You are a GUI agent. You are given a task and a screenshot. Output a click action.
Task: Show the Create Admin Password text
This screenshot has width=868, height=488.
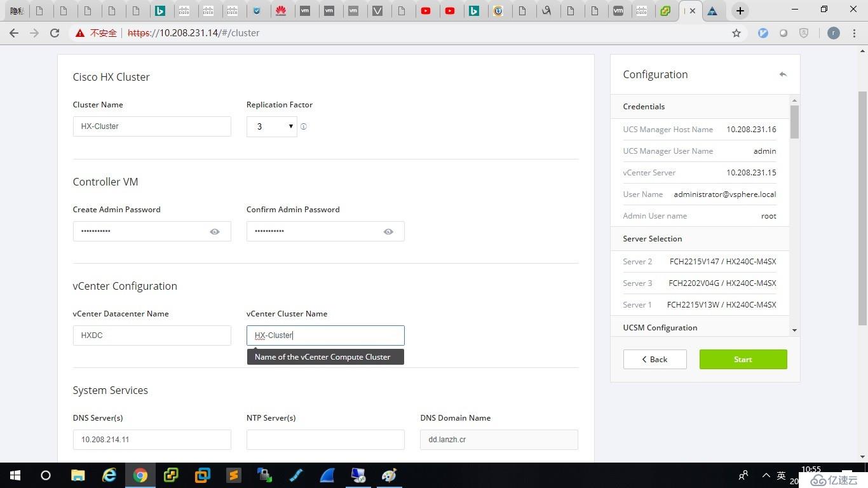click(x=215, y=231)
